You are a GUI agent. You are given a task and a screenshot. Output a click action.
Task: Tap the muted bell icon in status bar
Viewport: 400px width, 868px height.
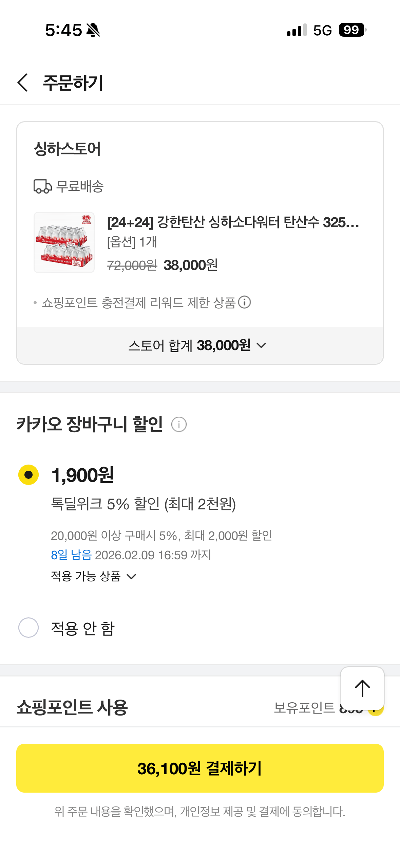point(93,30)
